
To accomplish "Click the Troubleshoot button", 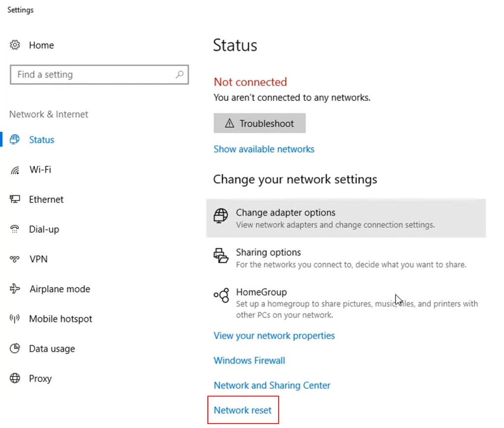I will pos(259,123).
